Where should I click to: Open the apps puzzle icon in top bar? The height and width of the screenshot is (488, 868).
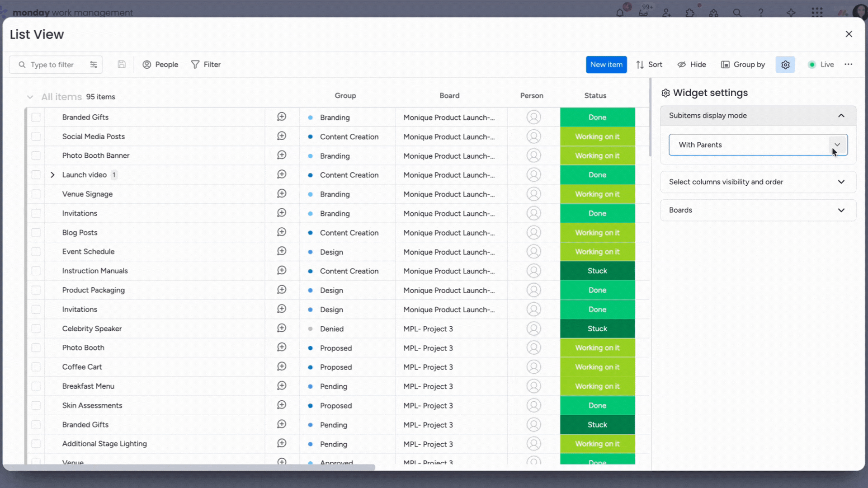coord(690,13)
